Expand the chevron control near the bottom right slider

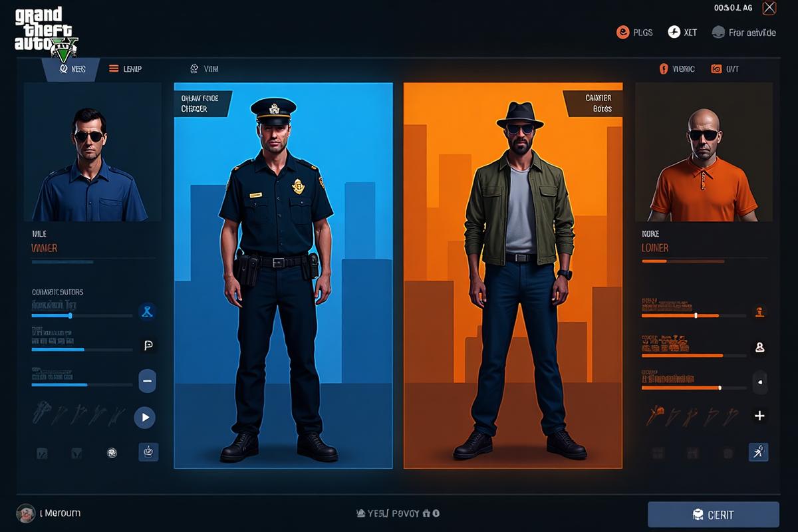[759, 382]
